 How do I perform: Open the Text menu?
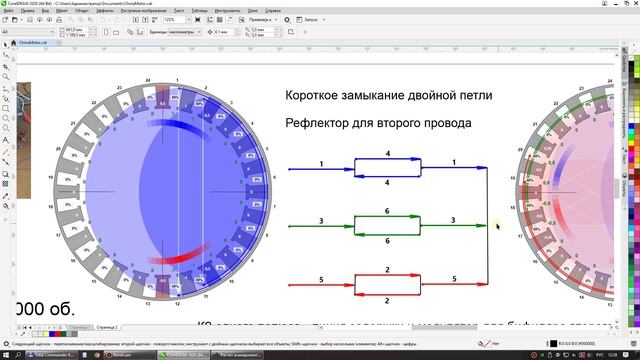(x=179, y=11)
